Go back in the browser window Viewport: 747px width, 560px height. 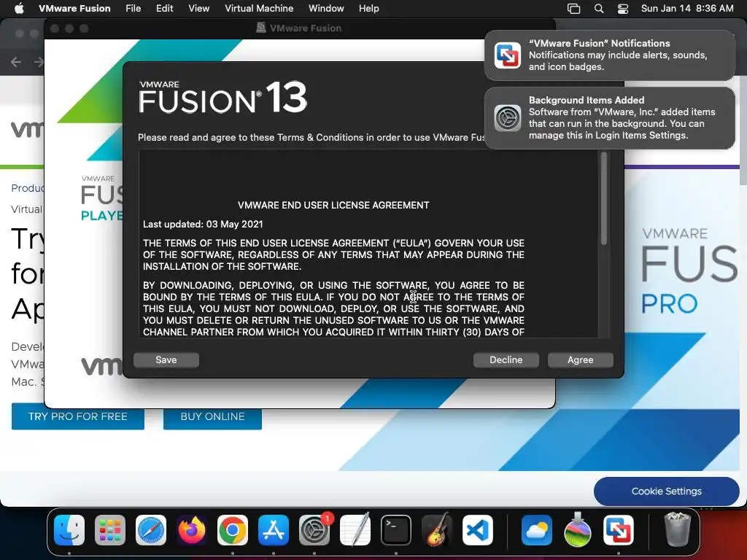[x=16, y=62]
